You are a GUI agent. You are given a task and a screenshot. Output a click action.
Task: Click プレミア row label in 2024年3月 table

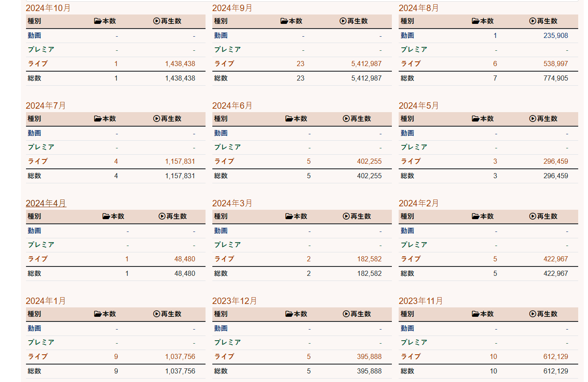(x=227, y=245)
